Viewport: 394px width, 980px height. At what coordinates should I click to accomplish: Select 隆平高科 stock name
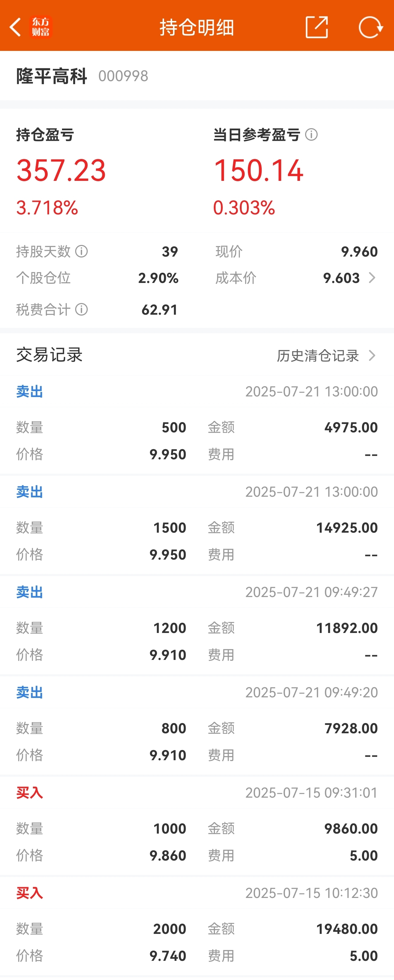51,76
